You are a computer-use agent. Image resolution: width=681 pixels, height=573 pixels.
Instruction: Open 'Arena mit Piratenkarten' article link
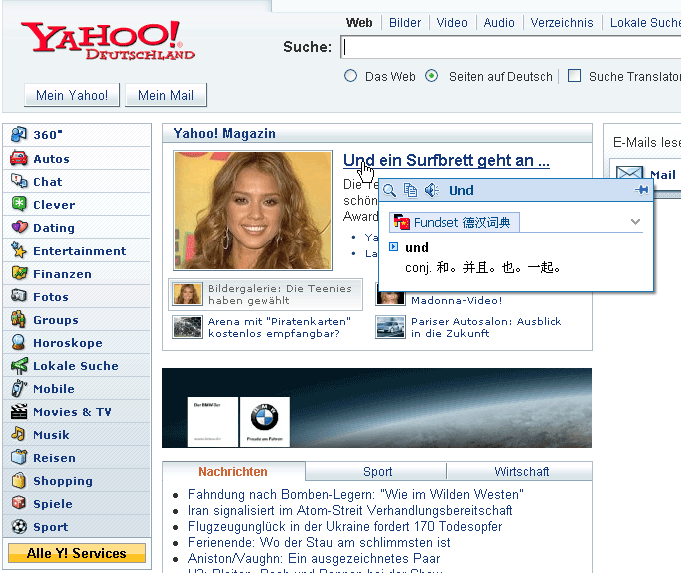point(279,327)
